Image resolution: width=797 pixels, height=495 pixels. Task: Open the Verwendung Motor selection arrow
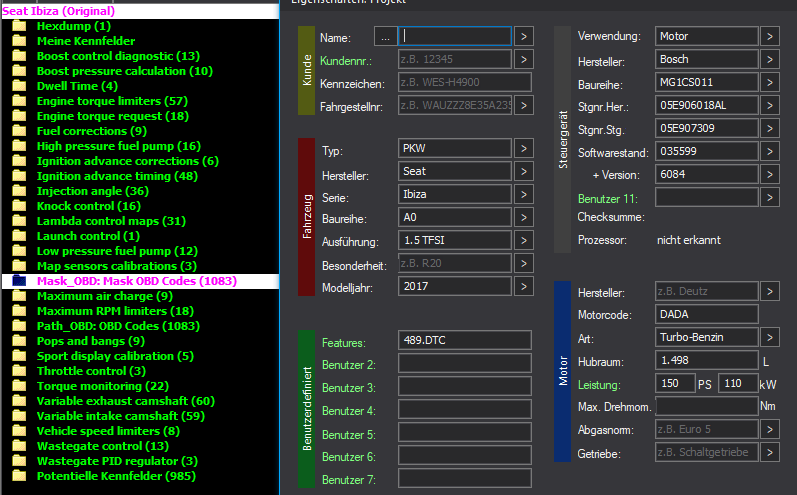coord(770,37)
